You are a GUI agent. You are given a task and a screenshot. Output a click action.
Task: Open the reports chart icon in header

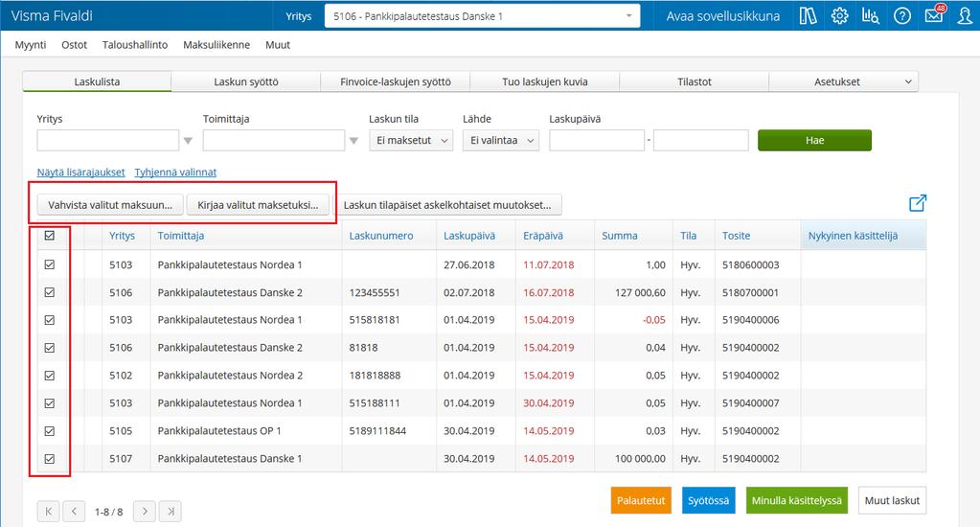pos(871,15)
